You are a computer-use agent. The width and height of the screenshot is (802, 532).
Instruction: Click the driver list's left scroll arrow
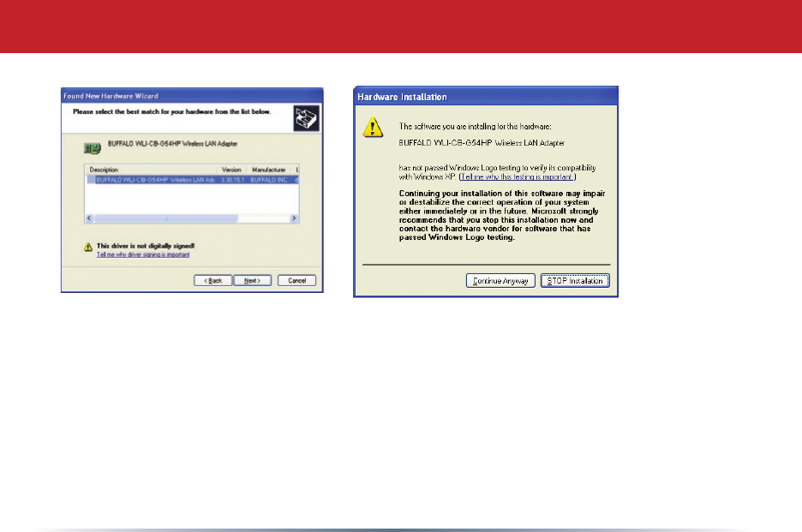pos(89,218)
